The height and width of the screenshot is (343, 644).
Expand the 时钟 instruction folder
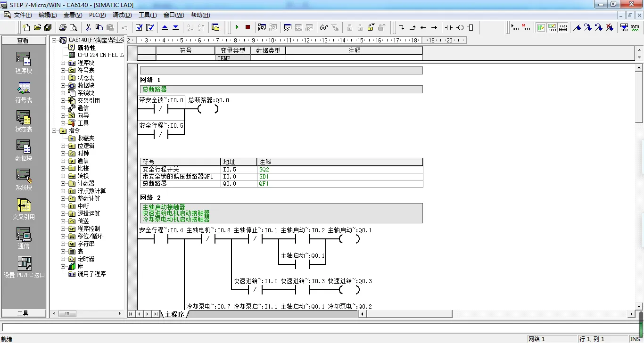(x=63, y=153)
